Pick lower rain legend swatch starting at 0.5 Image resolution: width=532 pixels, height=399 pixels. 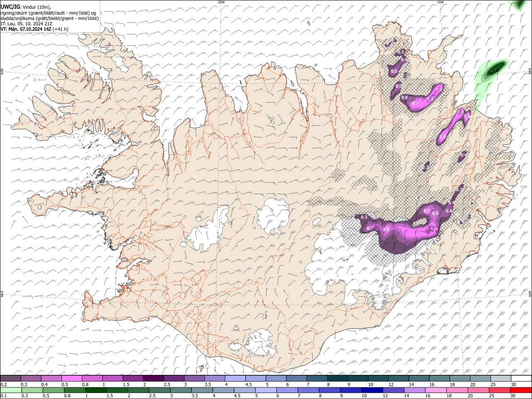click(53, 390)
